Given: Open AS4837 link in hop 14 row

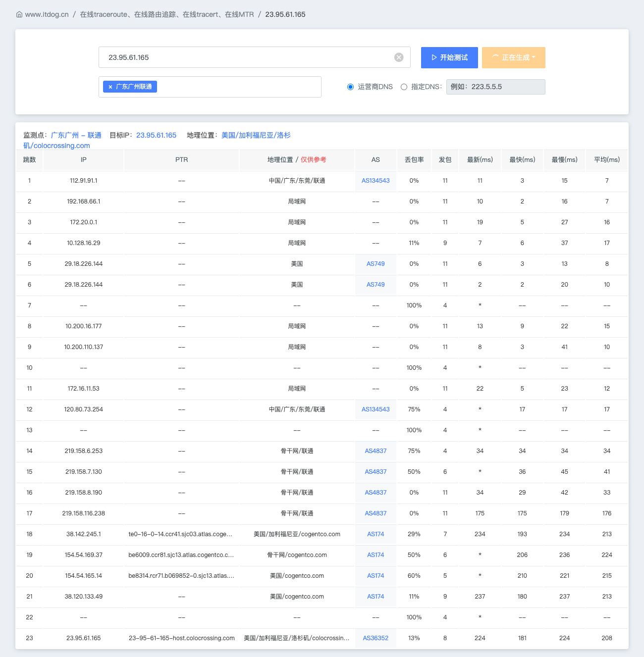Looking at the screenshot, I should click(376, 451).
